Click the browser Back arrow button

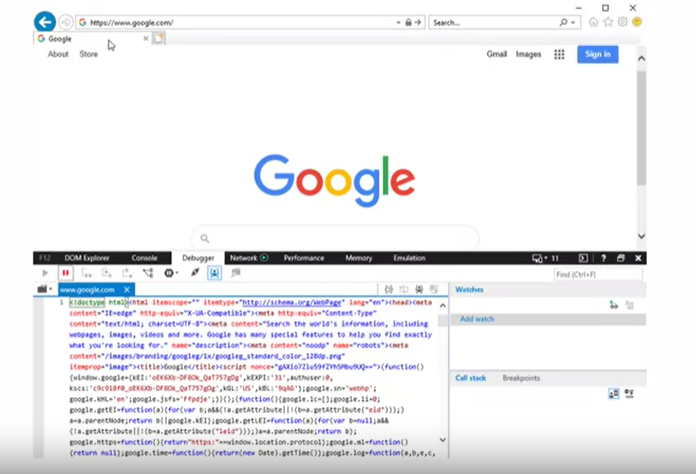click(45, 22)
